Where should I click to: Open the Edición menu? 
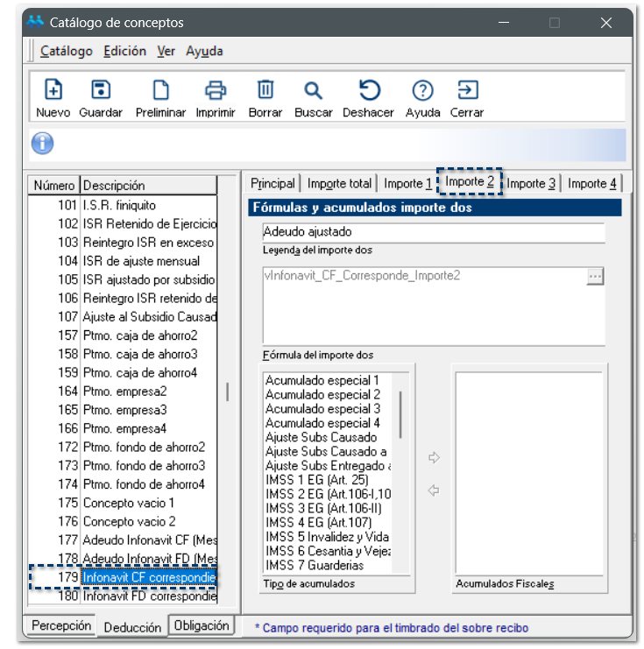(124, 51)
